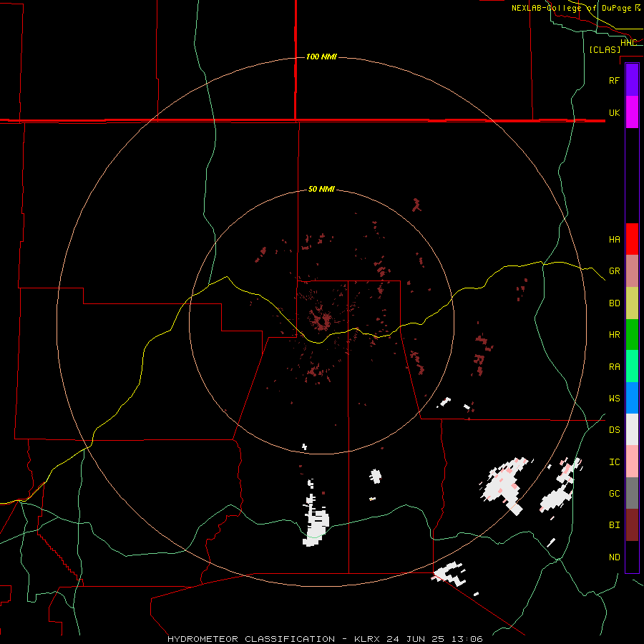Click the DS legend label
The height and width of the screenshot is (644, 644).
coord(614,430)
